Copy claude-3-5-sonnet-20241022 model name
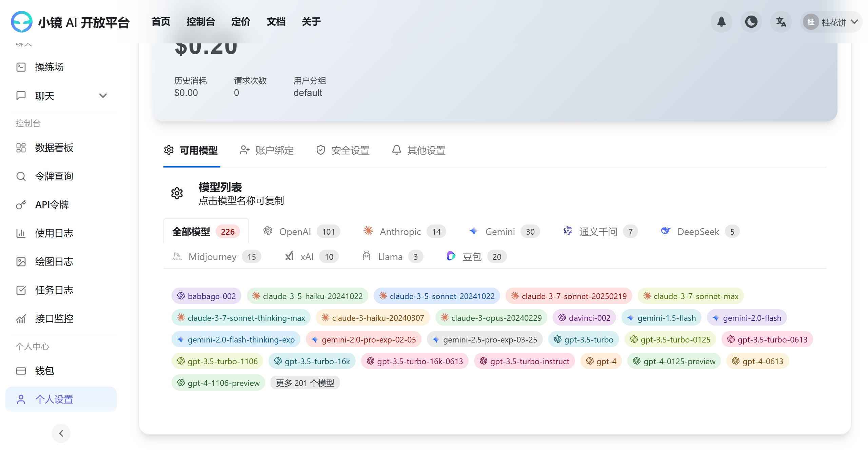Image resolution: width=868 pixels, height=451 pixels. coord(437,296)
